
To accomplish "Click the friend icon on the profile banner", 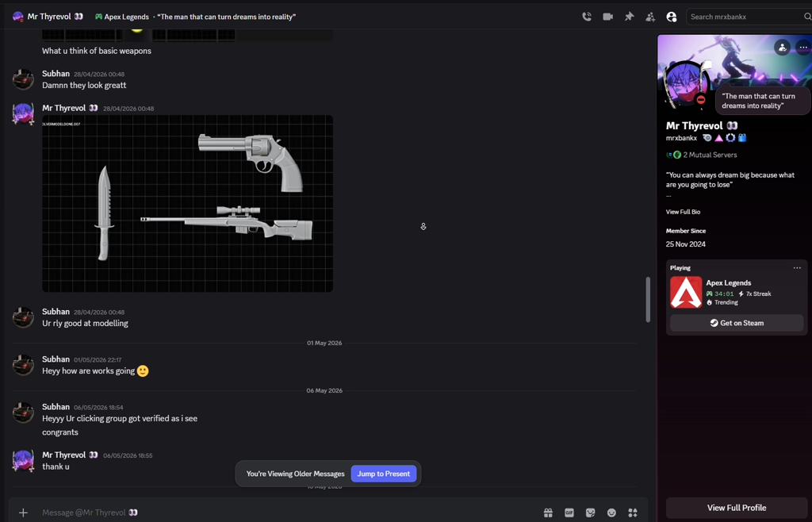I will pyautogui.click(x=782, y=48).
